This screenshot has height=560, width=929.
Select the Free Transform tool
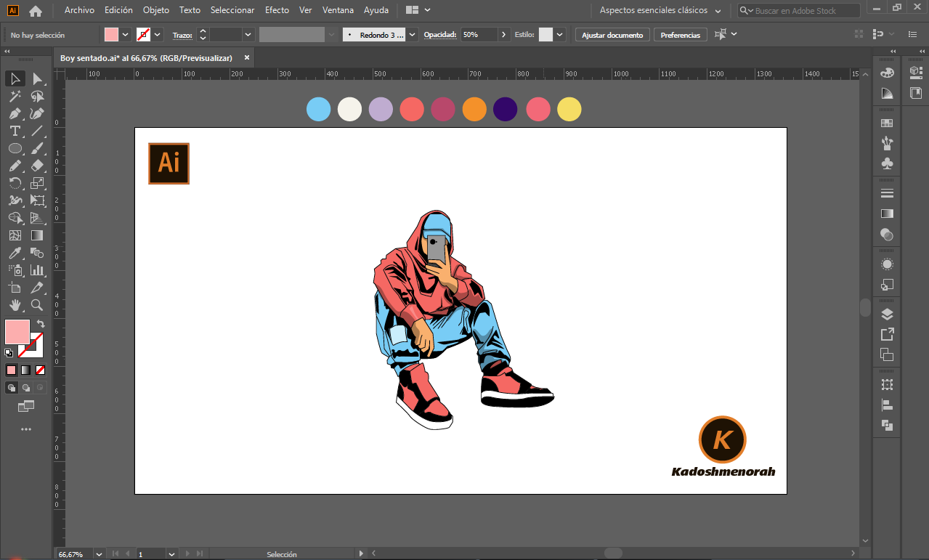[37, 200]
